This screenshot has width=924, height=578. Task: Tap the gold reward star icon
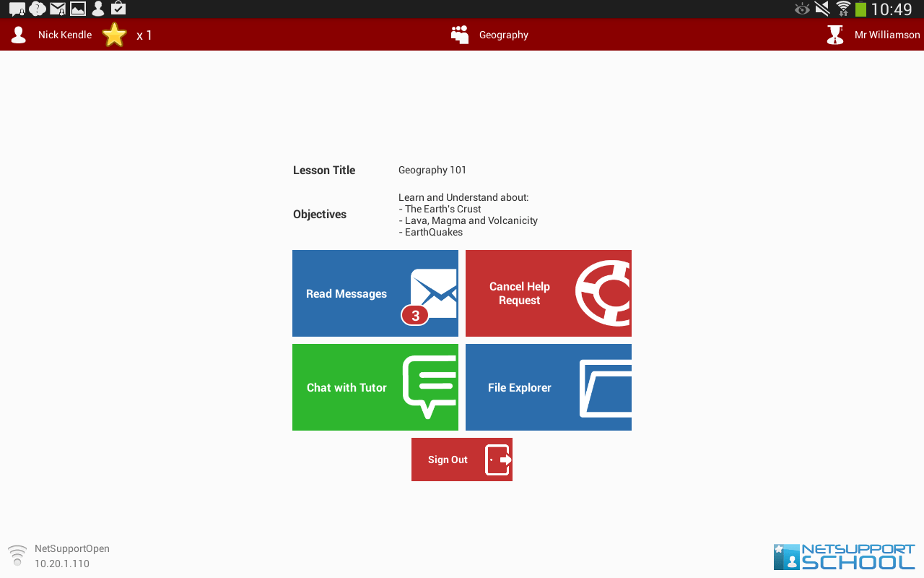click(x=114, y=35)
